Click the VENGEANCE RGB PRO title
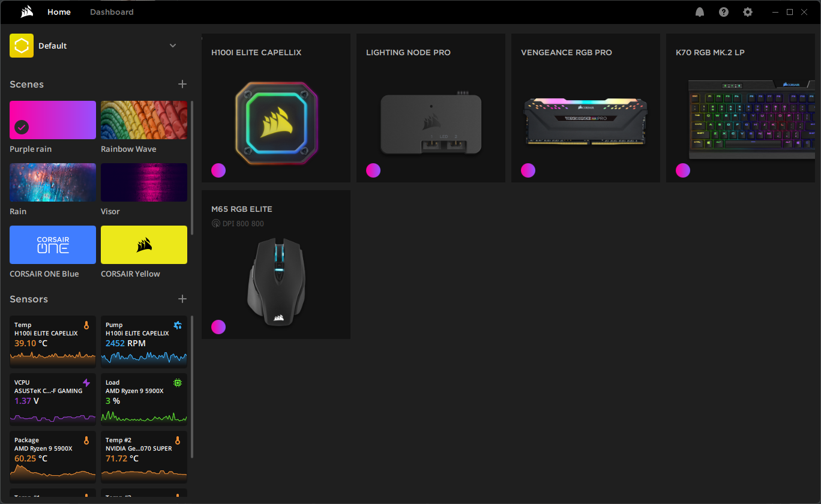The width and height of the screenshot is (821, 504). coord(567,53)
